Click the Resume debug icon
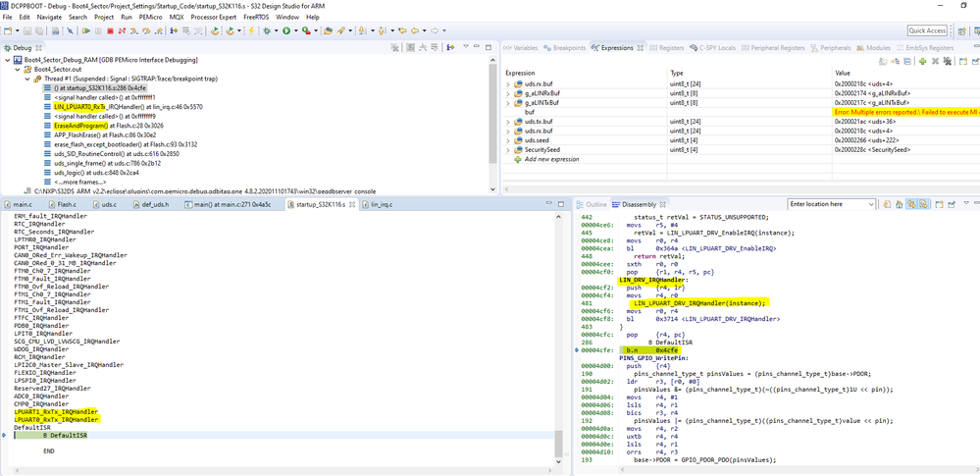 tap(87, 31)
